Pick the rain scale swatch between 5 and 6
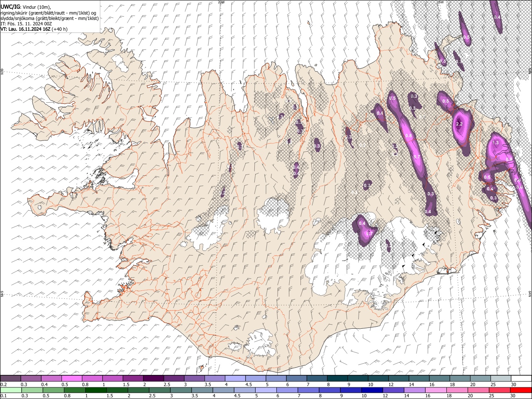This screenshot has height=399, width=532. 266,390
